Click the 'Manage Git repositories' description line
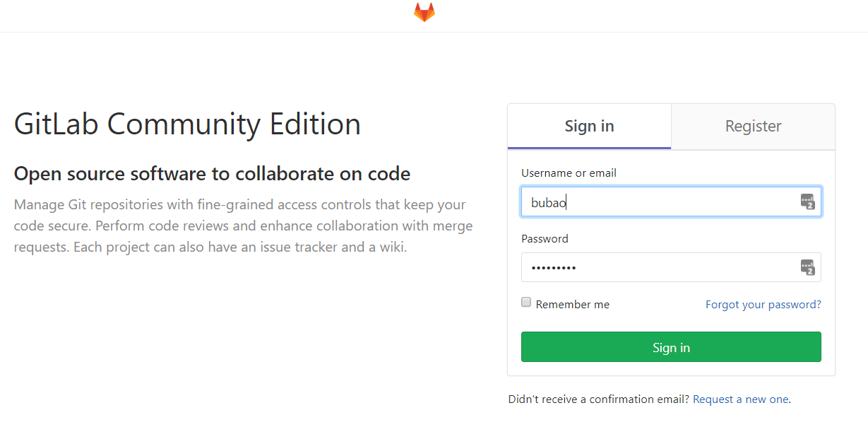This screenshot has width=868, height=444. [239, 205]
